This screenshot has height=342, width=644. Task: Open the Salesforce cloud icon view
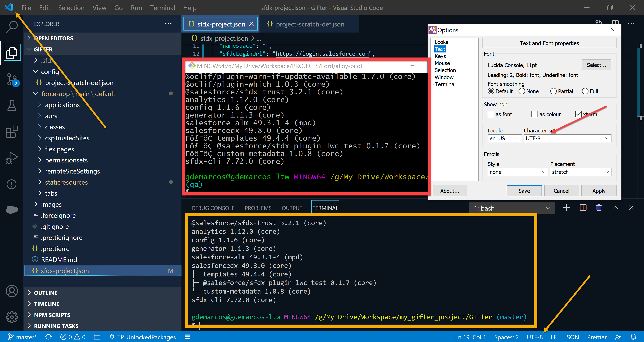point(12,210)
